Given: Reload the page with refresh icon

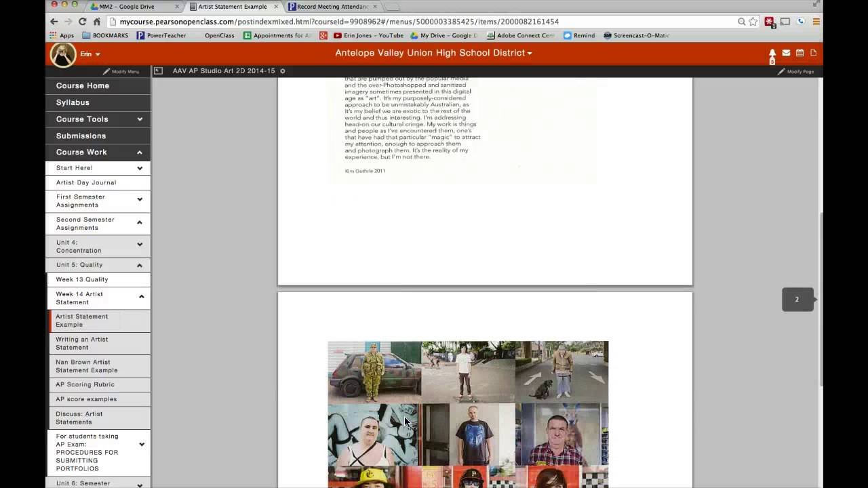Looking at the screenshot, I should point(83,22).
